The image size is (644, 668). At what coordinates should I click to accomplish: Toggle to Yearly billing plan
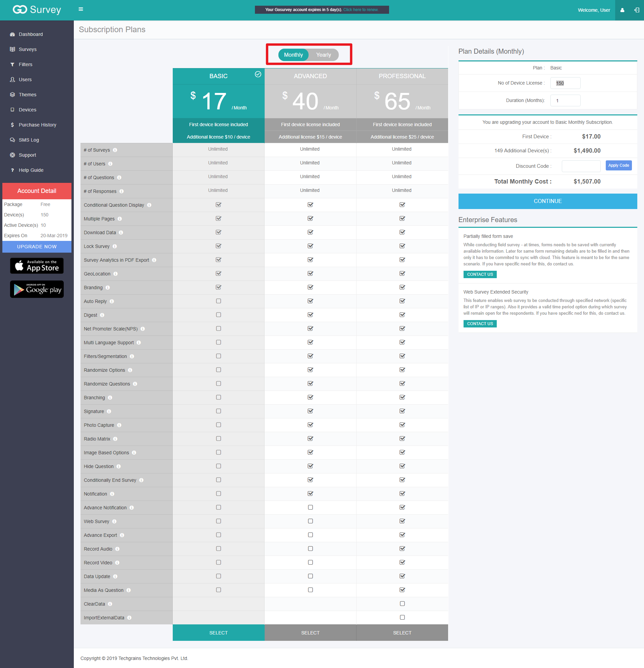pyautogui.click(x=324, y=55)
